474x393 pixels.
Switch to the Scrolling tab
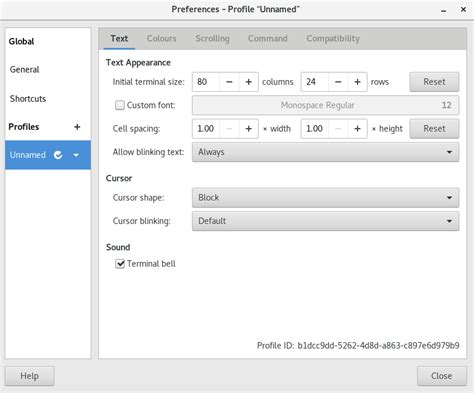click(x=212, y=39)
